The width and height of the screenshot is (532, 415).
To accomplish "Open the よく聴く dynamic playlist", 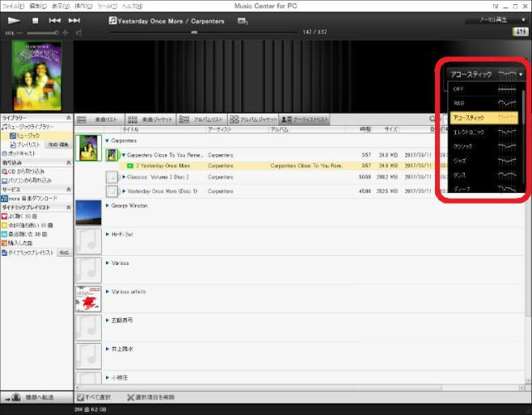I will point(19,216).
